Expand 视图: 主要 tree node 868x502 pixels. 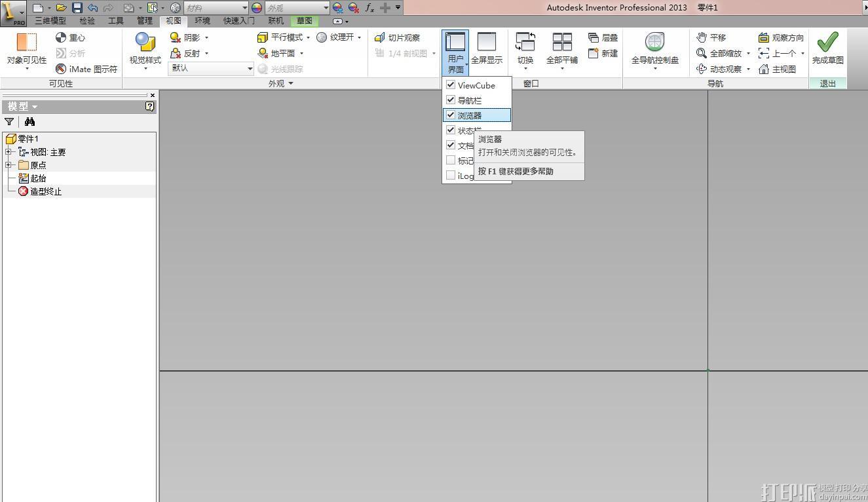coord(9,152)
